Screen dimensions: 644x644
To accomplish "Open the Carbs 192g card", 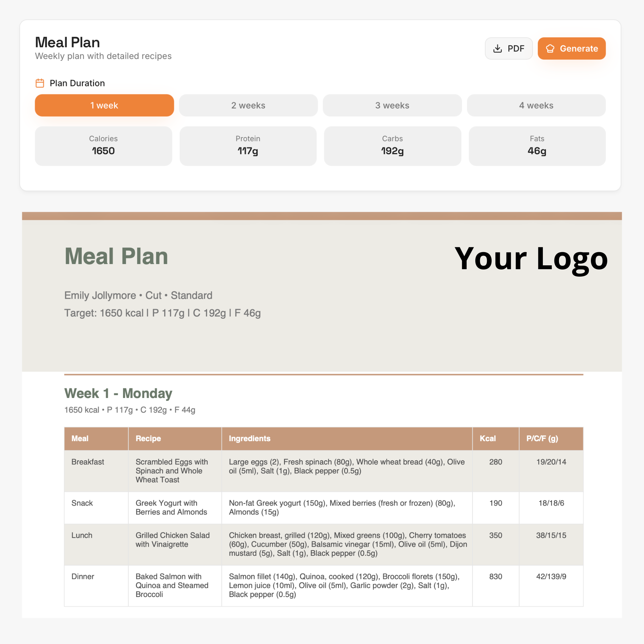I will point(392,146).
